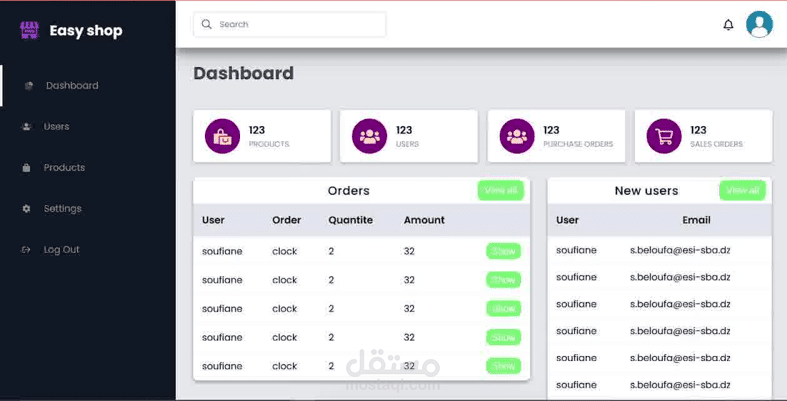Click the User header in New users table

[x=567, y=220]
